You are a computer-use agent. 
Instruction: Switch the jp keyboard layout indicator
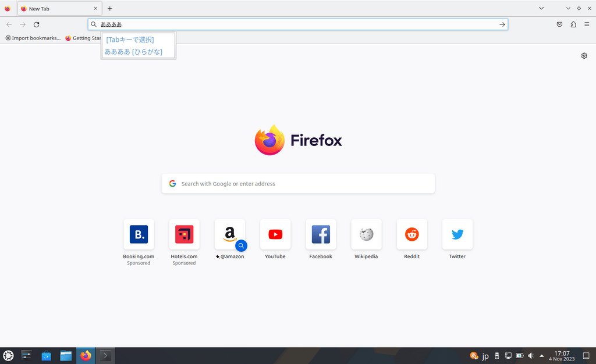(485, 356)
